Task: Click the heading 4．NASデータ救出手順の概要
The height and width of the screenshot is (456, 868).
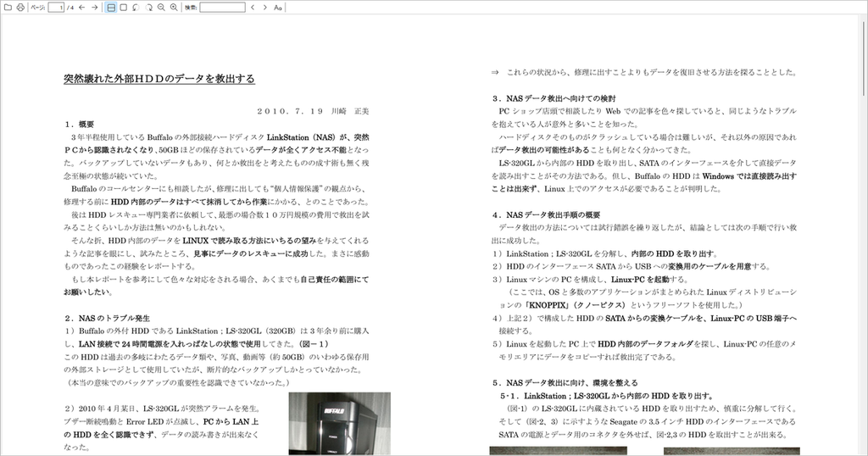Action: point(546,214)
